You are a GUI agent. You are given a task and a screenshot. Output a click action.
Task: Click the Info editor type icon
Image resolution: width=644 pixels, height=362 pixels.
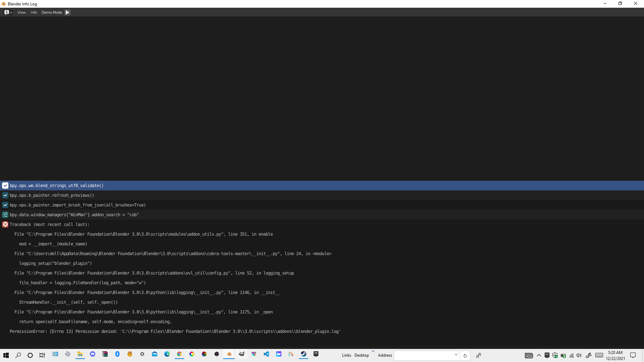coord(6,12)
